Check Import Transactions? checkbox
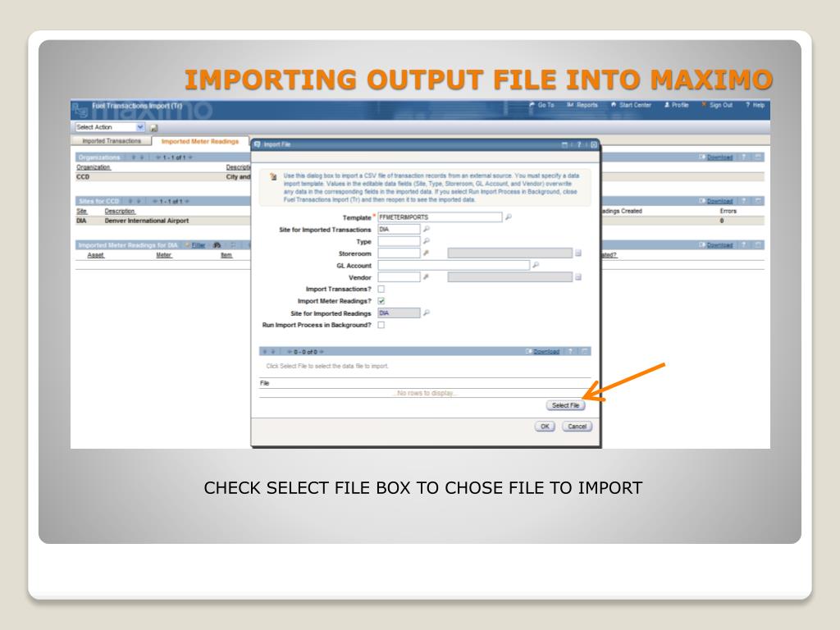 [x=381, y=289]
